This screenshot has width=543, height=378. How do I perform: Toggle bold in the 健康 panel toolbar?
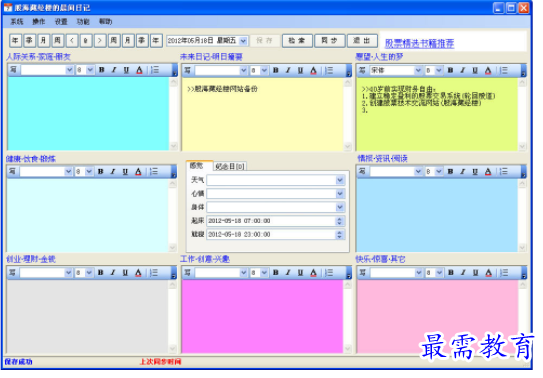click(x=101, y=172)
